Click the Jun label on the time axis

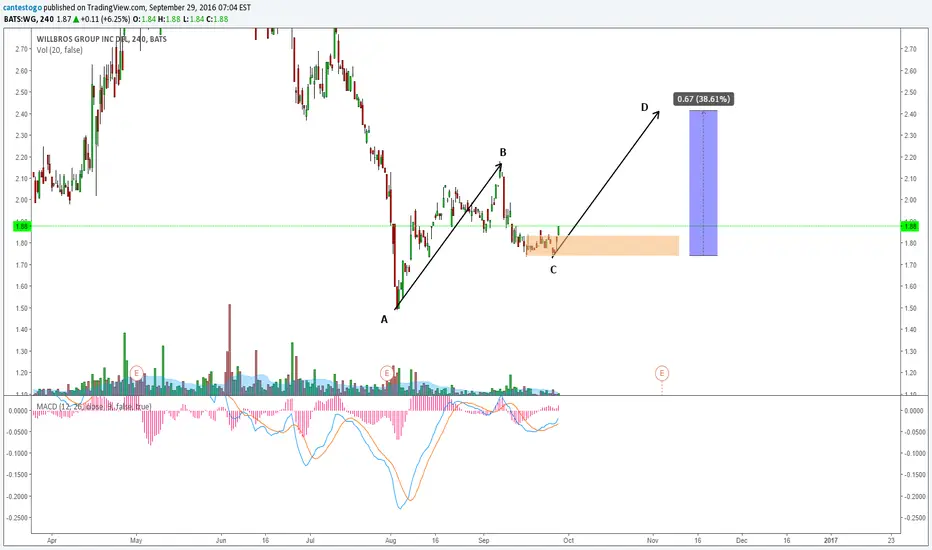(x=221, y=540)
